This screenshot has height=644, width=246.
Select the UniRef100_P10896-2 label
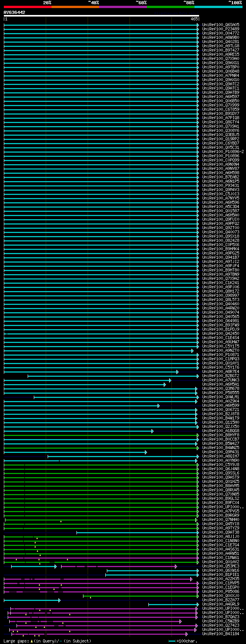[x=223, y=151]
